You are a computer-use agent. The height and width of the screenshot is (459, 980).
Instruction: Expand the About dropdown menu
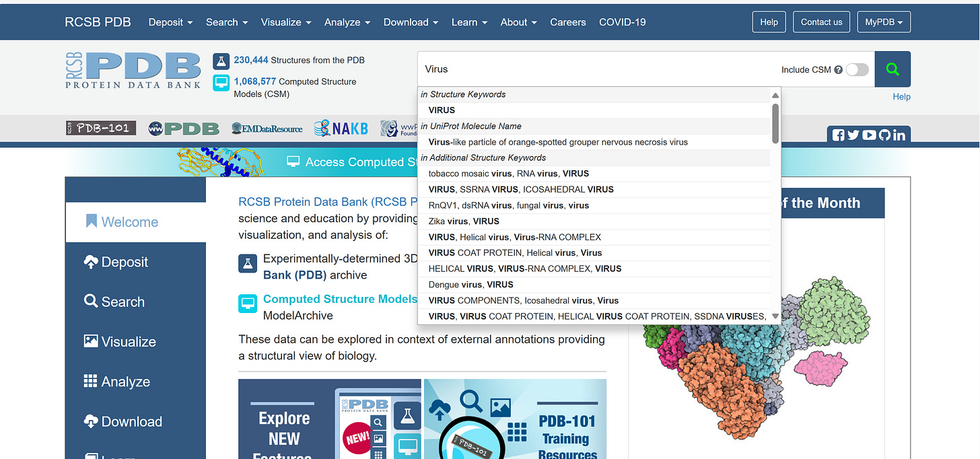point(518,22)
